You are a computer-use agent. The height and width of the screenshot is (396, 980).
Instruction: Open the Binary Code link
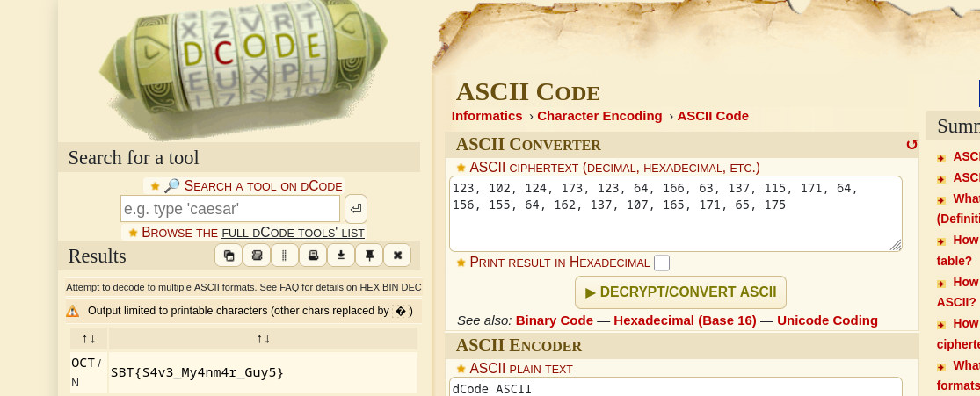coord(555,320)
